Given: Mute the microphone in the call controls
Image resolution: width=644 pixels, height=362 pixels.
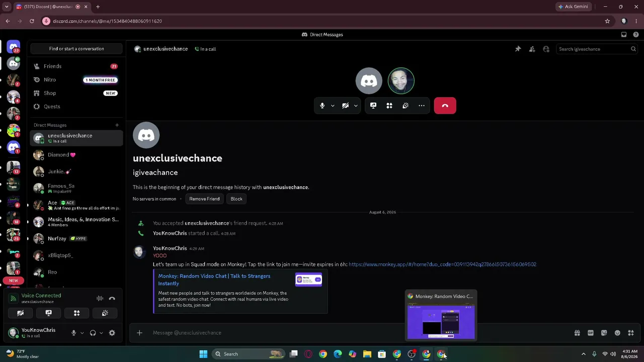Looking at the screenshot, I should coord(323,106).
